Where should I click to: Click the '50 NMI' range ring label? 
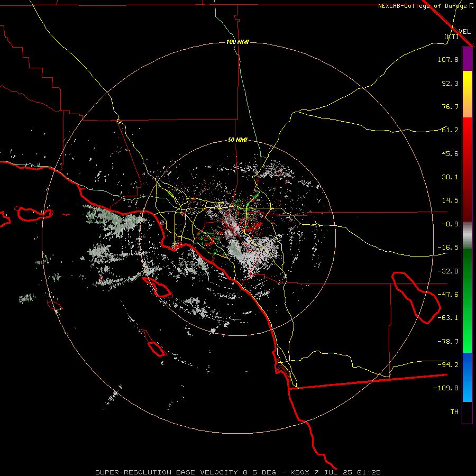click(237, 140)
